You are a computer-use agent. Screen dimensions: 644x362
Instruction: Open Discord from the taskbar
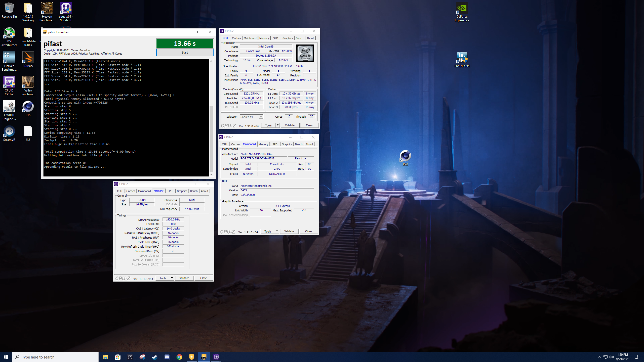(x=167, y=357)
